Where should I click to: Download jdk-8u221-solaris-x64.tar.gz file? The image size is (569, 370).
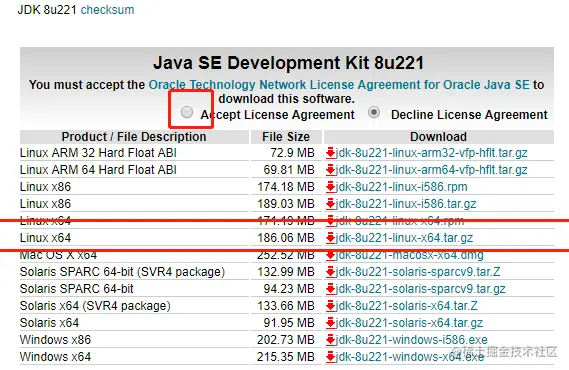click(x=409, y=323)
